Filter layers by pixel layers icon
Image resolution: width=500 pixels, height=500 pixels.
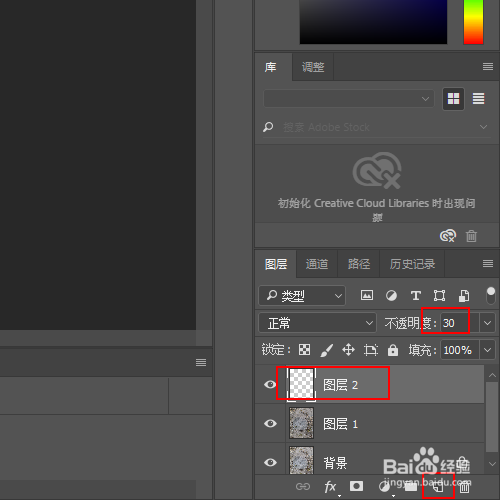367,295
